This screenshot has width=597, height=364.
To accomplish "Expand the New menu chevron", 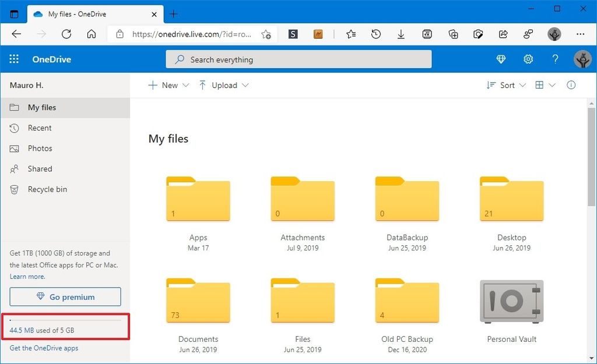I will coord(185,85).
